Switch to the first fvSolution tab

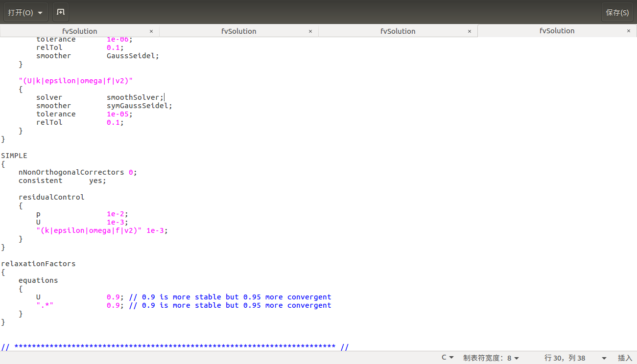pyautogui.click(x=79, y=31)
